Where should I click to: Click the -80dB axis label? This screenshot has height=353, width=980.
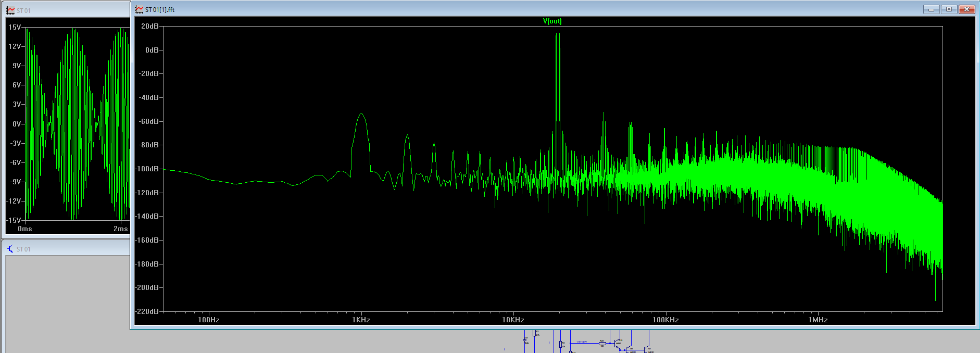(x=149, y=145)
